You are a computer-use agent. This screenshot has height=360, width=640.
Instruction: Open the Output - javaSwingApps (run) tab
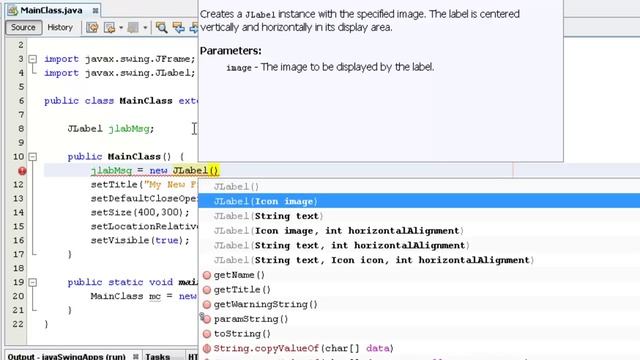tap(67, 356)
